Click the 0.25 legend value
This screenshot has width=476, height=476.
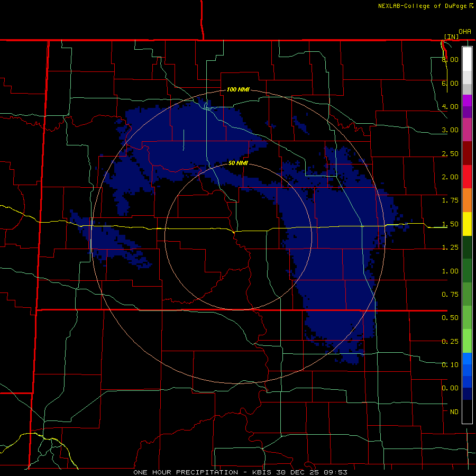pyautogui.click(x=450, y=342)
